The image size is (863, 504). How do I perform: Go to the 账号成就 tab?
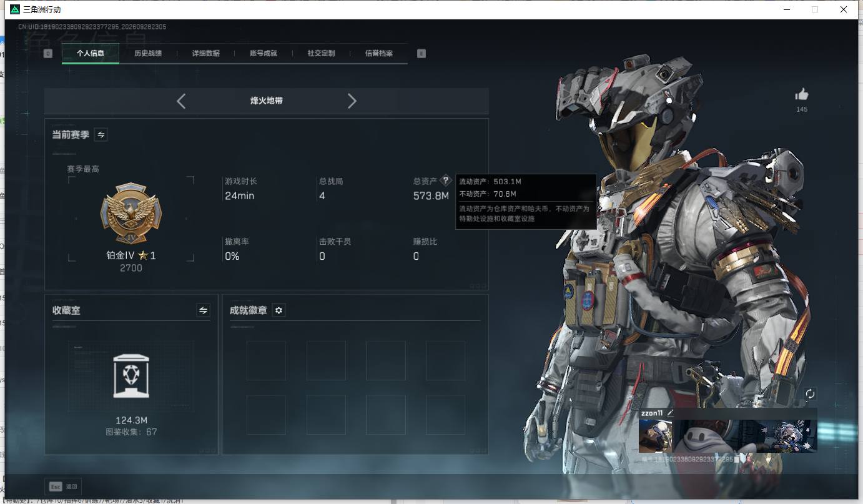[264, 53]
